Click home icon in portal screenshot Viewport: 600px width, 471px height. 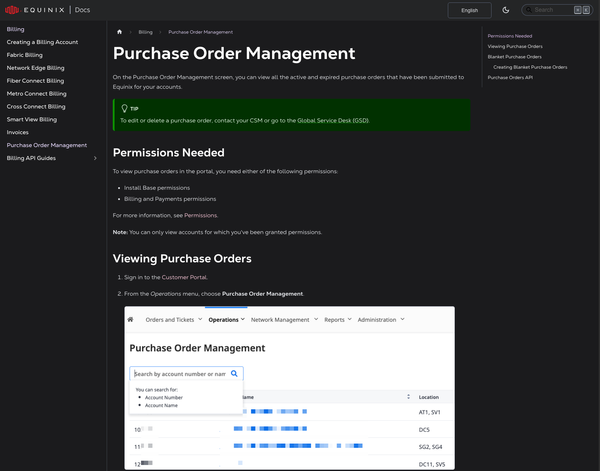[130, 319]
